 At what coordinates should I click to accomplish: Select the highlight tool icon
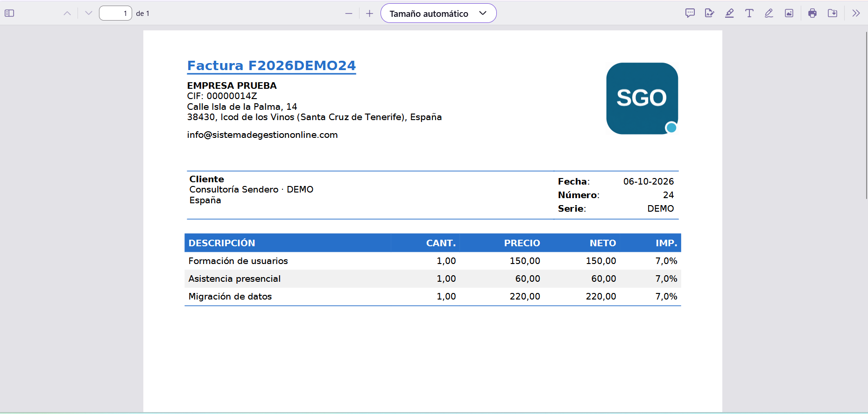click(x=729, y=13)
